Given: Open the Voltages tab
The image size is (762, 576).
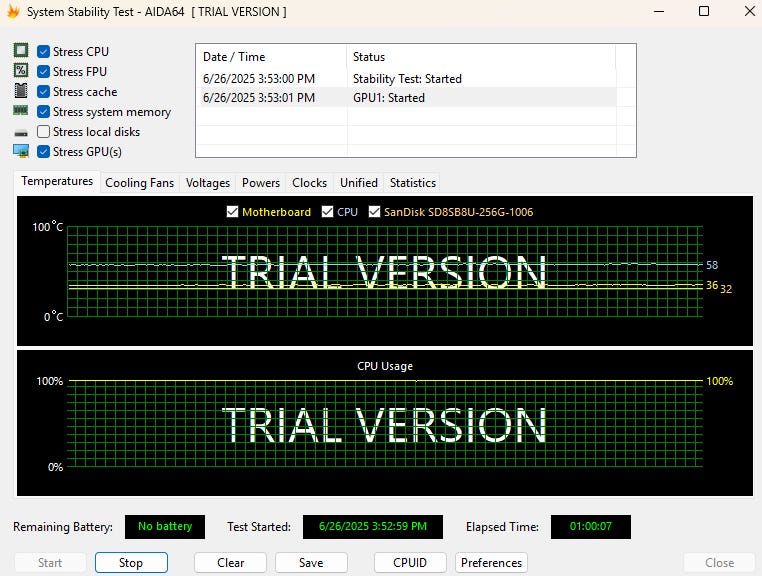Looking at the screenshot, I should (x=208, y=183).
